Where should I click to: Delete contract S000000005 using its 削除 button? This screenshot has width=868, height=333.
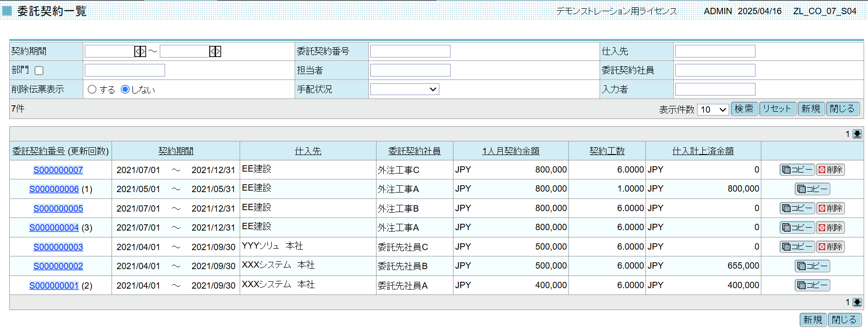tap(830, 208)
